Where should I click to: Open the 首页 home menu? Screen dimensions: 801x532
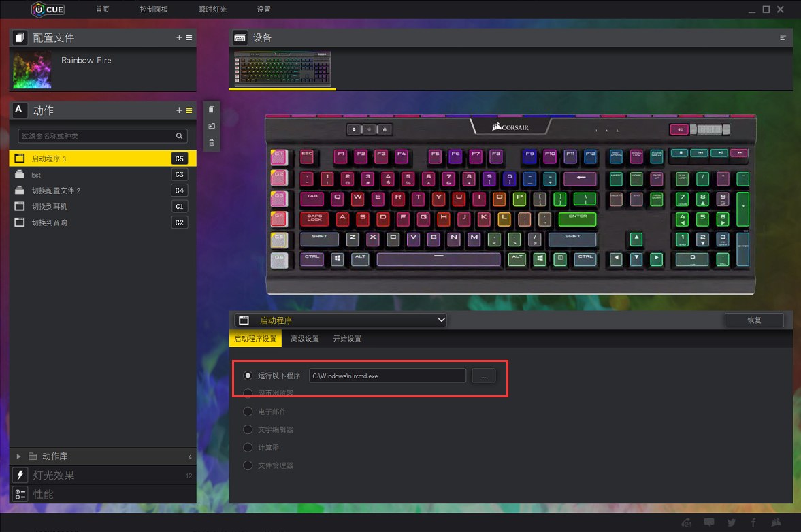click(x=102, y=10)
